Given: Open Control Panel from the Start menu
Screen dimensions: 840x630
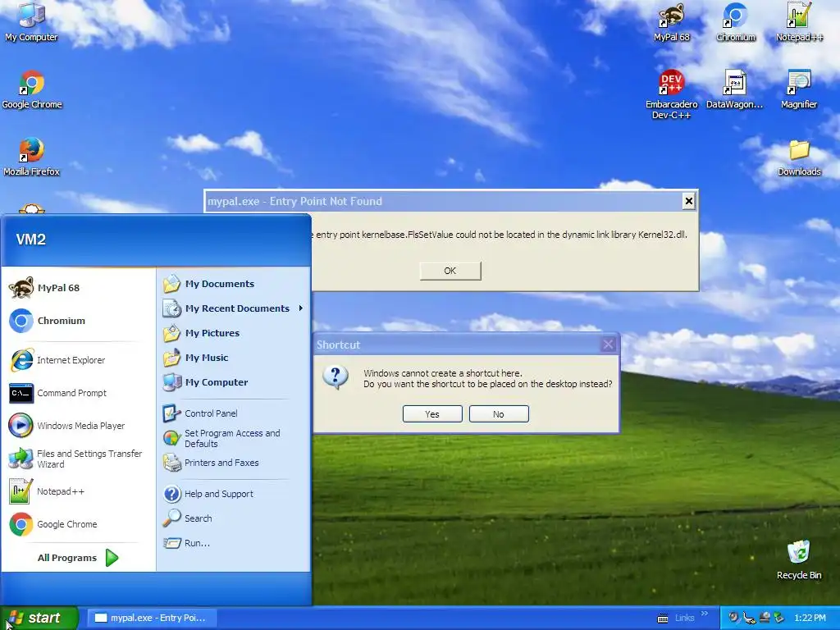Looking at the screenshot, I should coord(234,413).
